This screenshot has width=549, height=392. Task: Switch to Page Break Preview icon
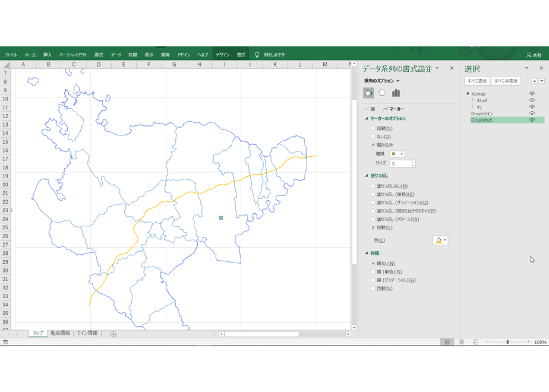475,342
